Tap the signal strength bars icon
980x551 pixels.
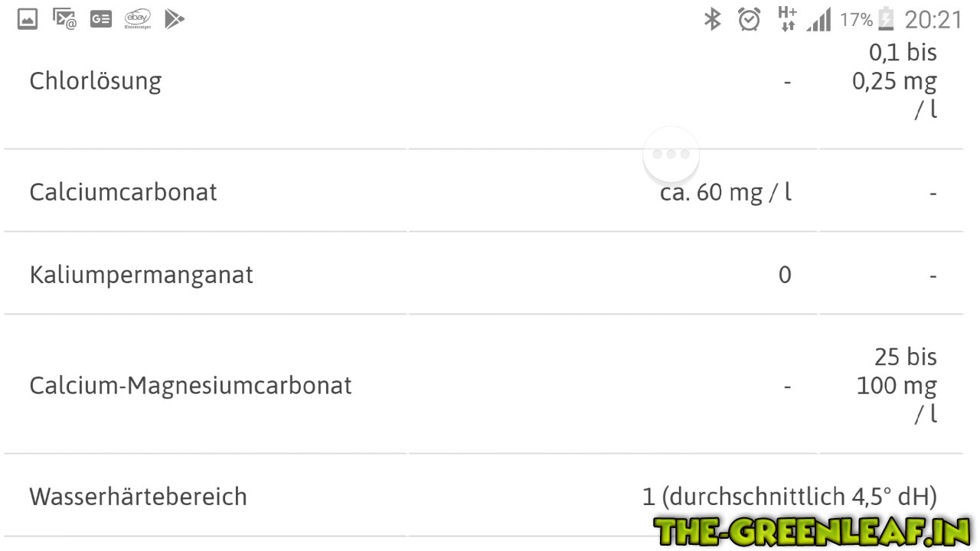pos(818,19)
